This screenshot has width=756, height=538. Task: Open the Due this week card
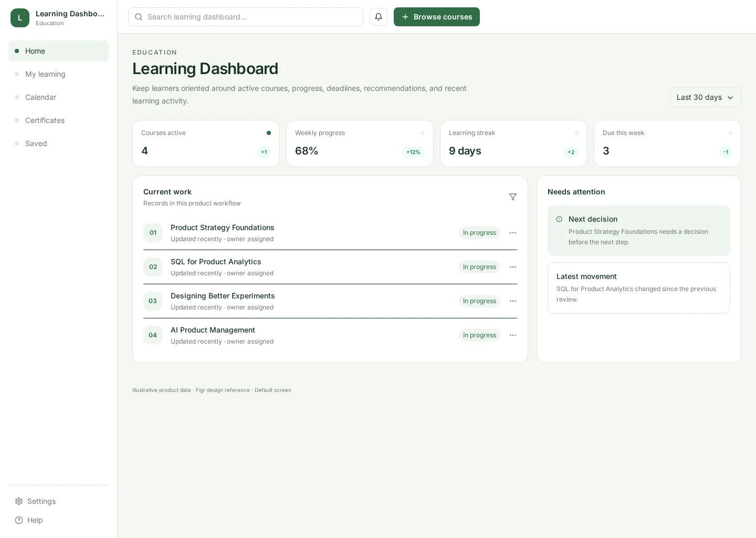667,143
